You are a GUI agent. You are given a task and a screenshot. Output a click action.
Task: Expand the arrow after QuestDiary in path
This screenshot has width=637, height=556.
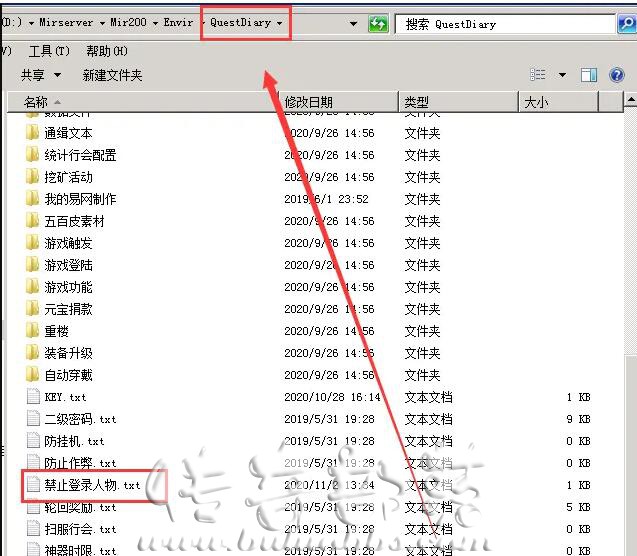pyautogui.click(x=279, y=23)
